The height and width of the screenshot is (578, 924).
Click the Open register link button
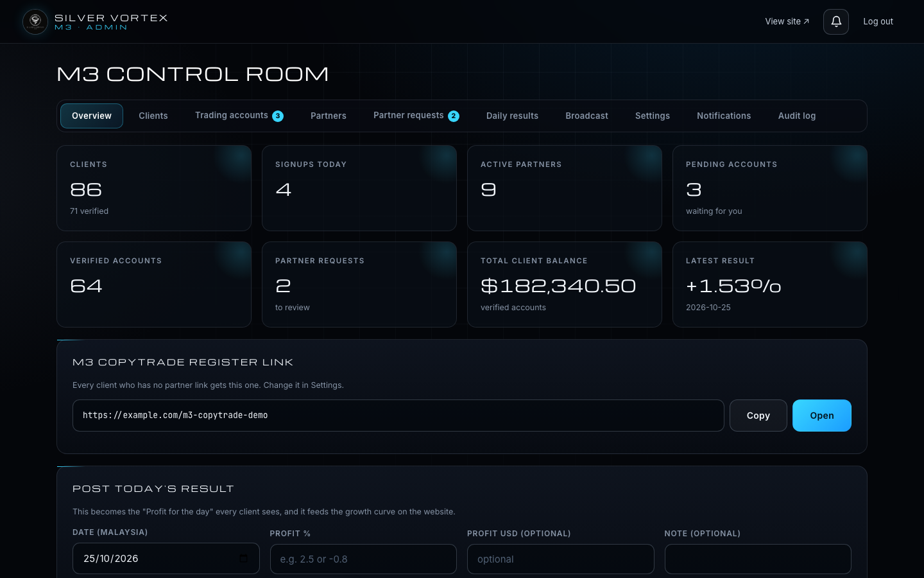coord(822,416)
